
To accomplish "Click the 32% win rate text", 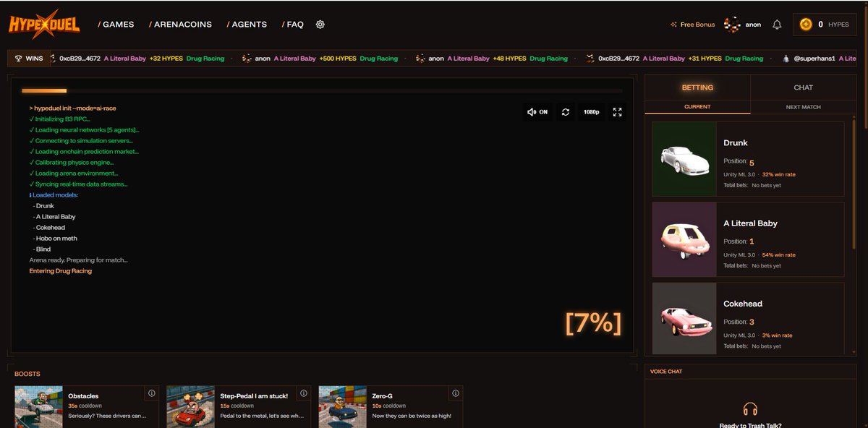I will pos(779,175).
